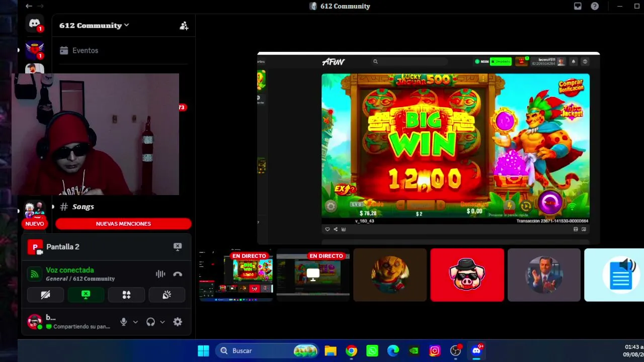644x362 pixels.
Task: Open slot game settings gear
Action: pos(331,206)
